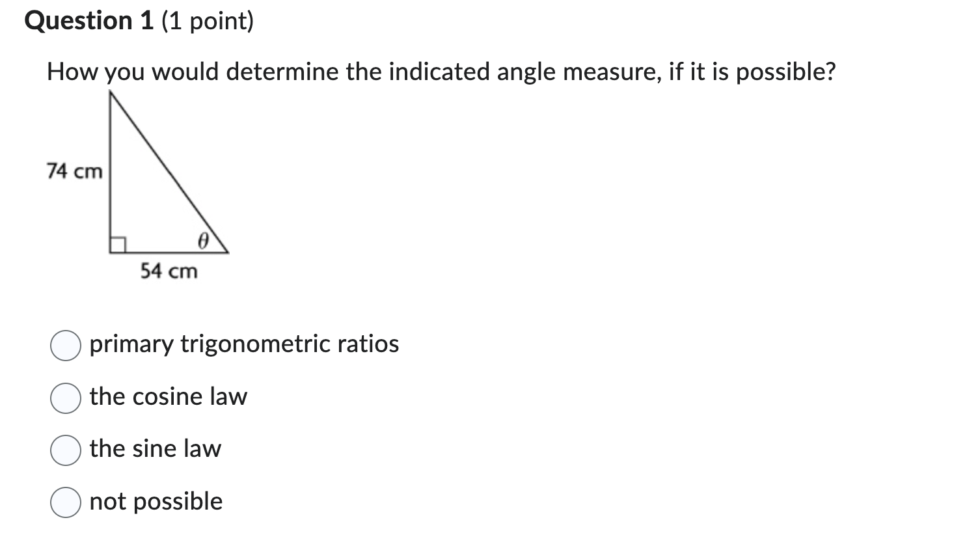Click the not possible label text
This screenshot has width=980, height=548.
(155, 502)
